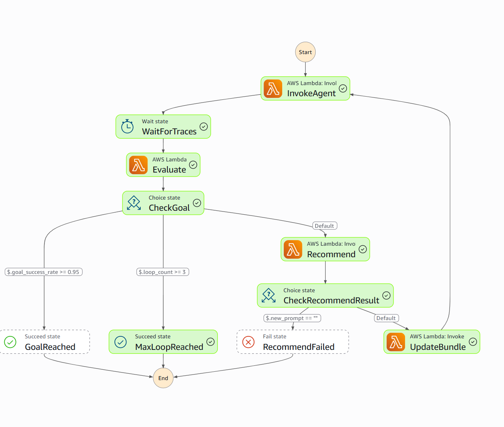The height and width of the screenshot is (427, 504).
Task: Click Evaluate's status checkmark circle
Action: coord(193,165)
